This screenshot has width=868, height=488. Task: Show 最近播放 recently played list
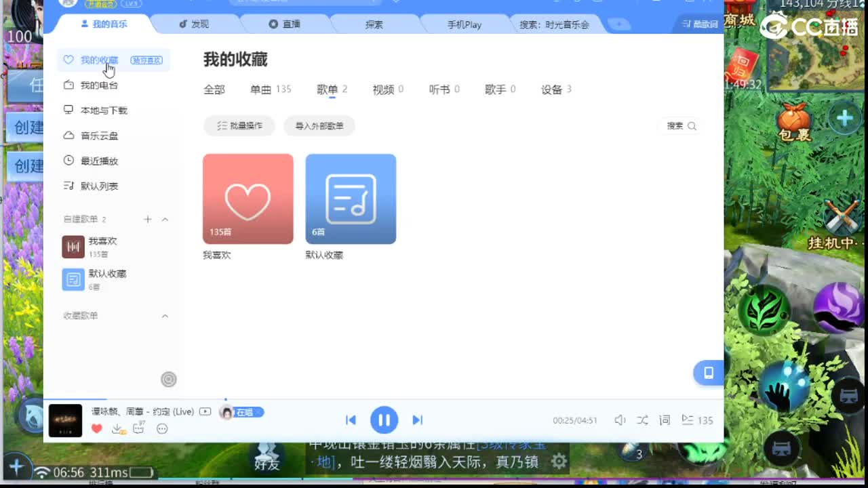click(x=99, y=161)
